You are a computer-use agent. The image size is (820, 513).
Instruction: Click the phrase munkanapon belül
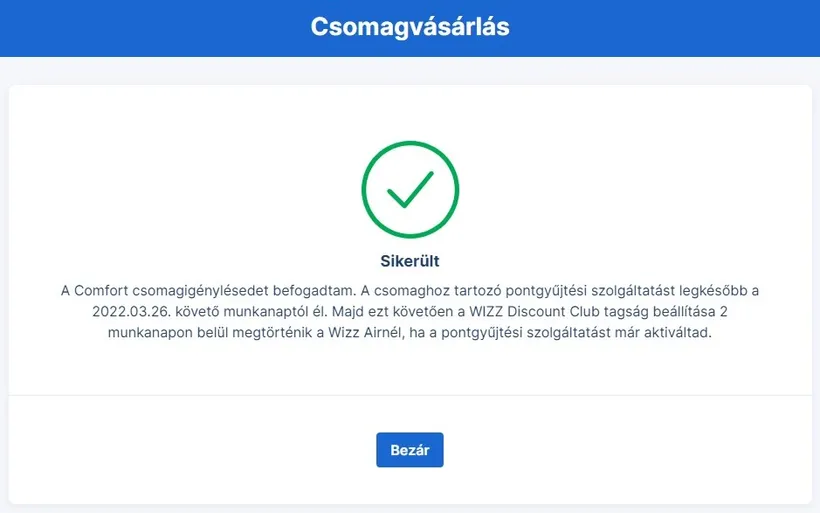pyautogui.click(x=172, y=332)
